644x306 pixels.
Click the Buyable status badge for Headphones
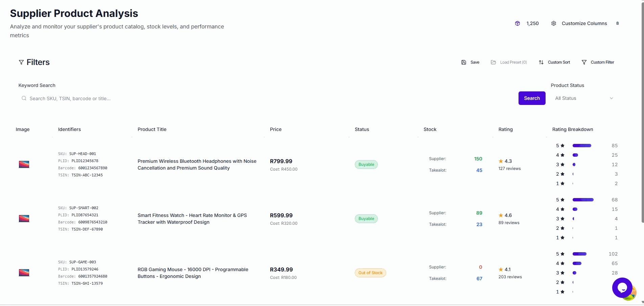tap(366, 165)
